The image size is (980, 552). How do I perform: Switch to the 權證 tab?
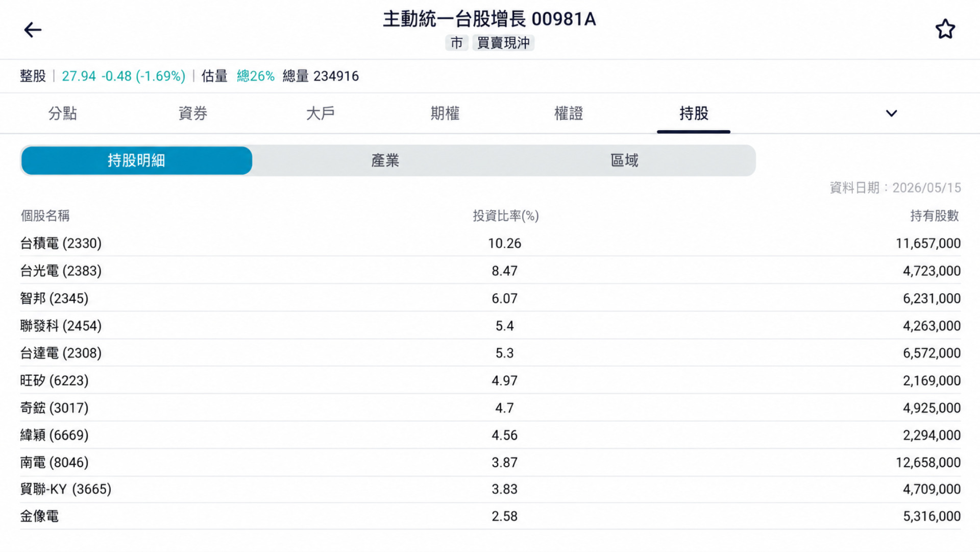569,113
